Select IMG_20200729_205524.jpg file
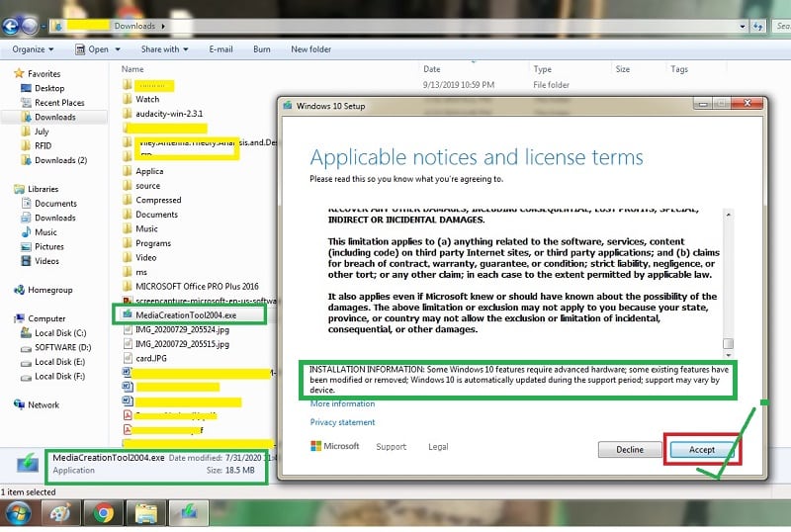 click(182, 329)
